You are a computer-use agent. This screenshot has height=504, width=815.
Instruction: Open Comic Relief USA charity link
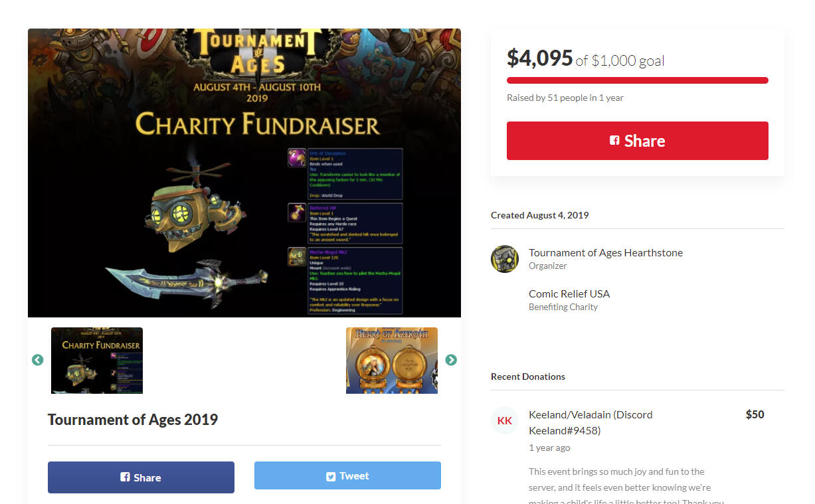pyautogui.click(x=569, y=294)
